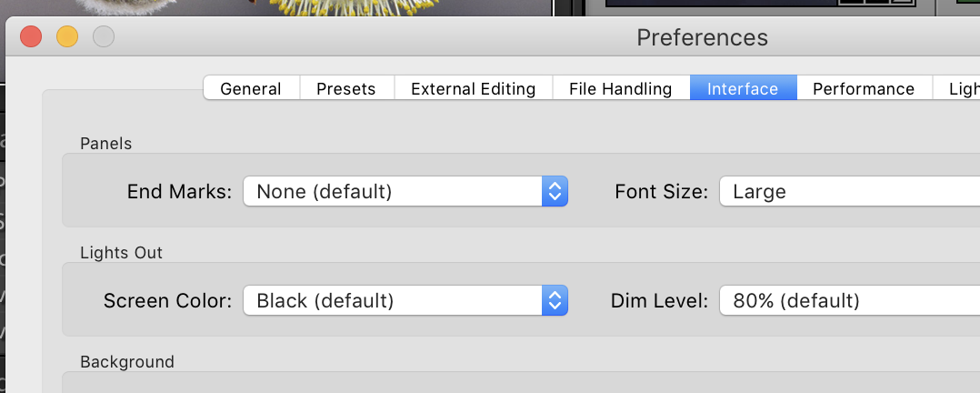Click the Font Size field label
The width and height of the screenshot is (980, 393).
tap(661, 192)
